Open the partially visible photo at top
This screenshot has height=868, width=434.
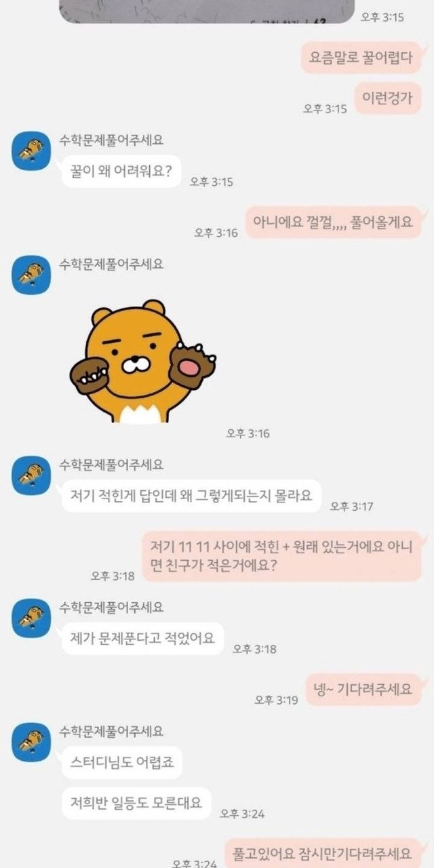207,12
